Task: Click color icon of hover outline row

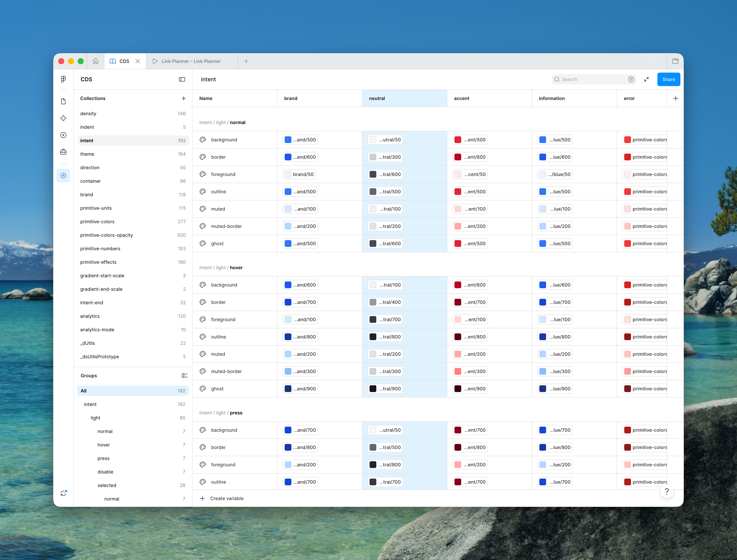Action: (x=203, y=337)
